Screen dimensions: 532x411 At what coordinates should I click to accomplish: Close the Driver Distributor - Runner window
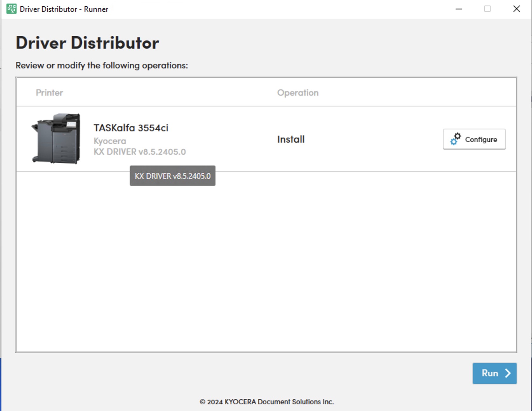[517, 9]
